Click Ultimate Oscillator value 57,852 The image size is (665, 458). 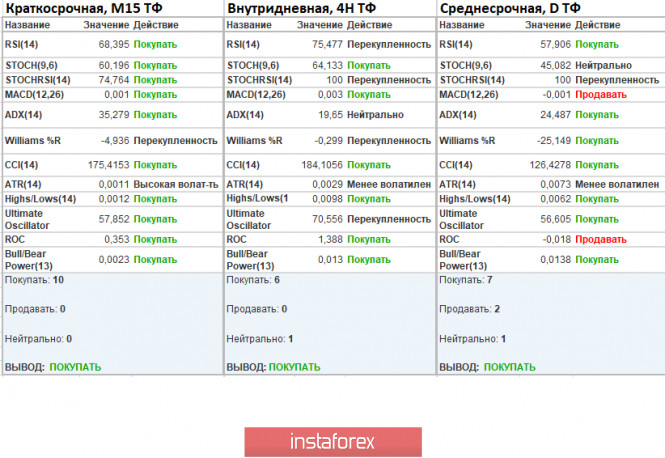pyautogui.click(x=114, y=219)
